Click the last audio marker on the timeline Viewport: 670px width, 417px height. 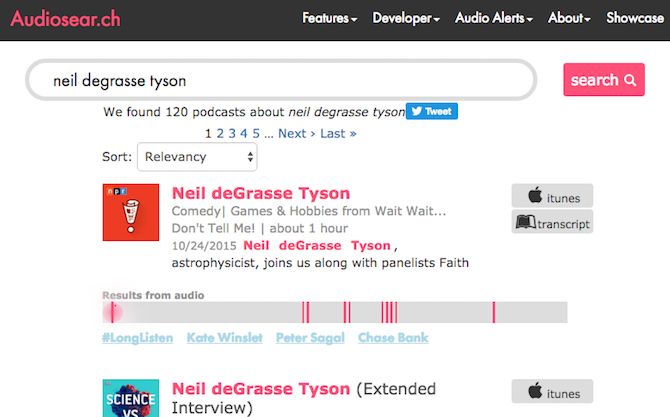pos(494,312)
